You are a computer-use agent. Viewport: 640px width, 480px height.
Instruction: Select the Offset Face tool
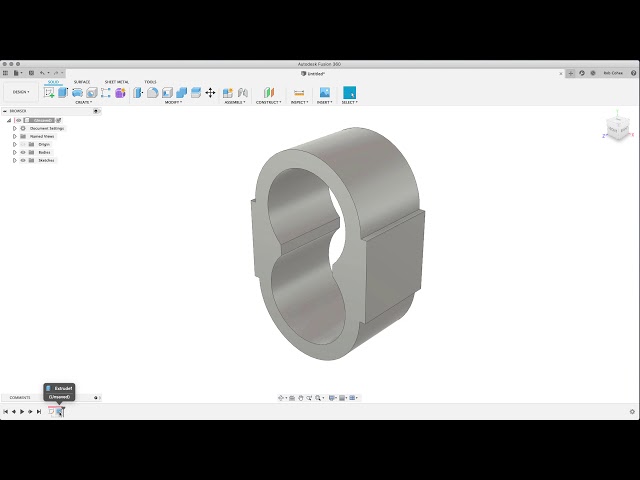tap(196, 93)
